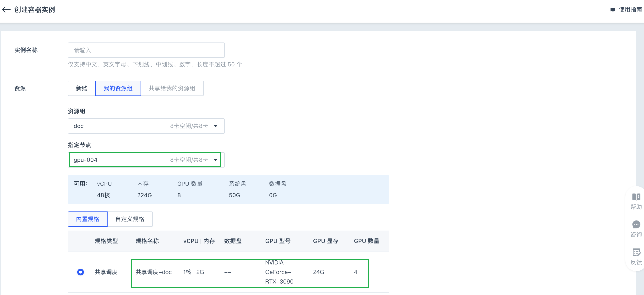Click the 创建容器实例 page title
The image size is (644, 295).
tap(34, 10)
